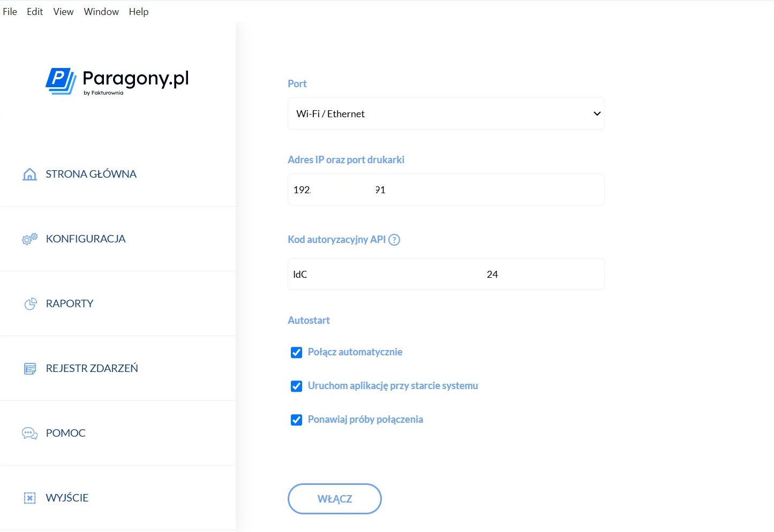Click the Paragony.pl logo
The height and width of the screenshot is (532, 774).
(117, 81)
